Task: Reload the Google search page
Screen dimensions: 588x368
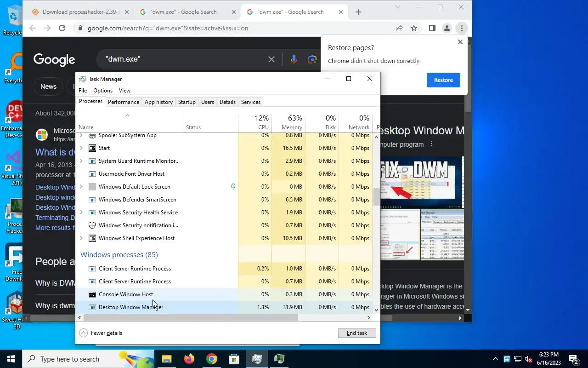Action: (62, 28)
